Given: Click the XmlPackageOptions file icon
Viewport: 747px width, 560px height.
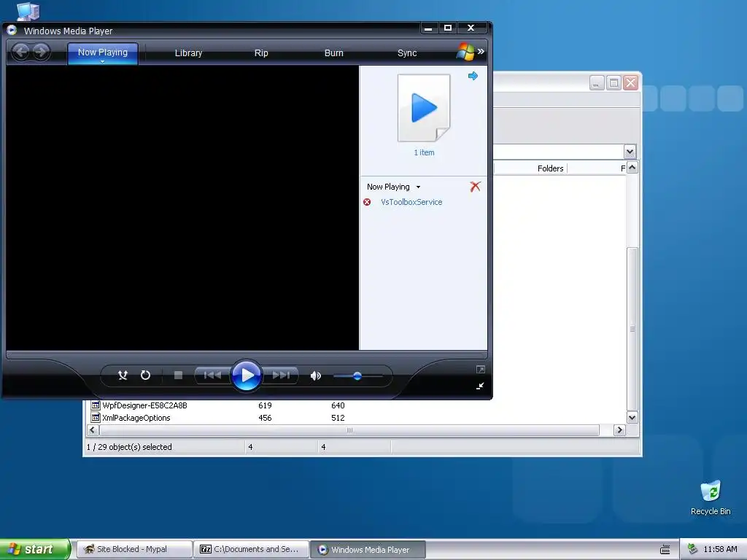Looking at the screenshot, I should pyautogui.click(x=96, y=418).
